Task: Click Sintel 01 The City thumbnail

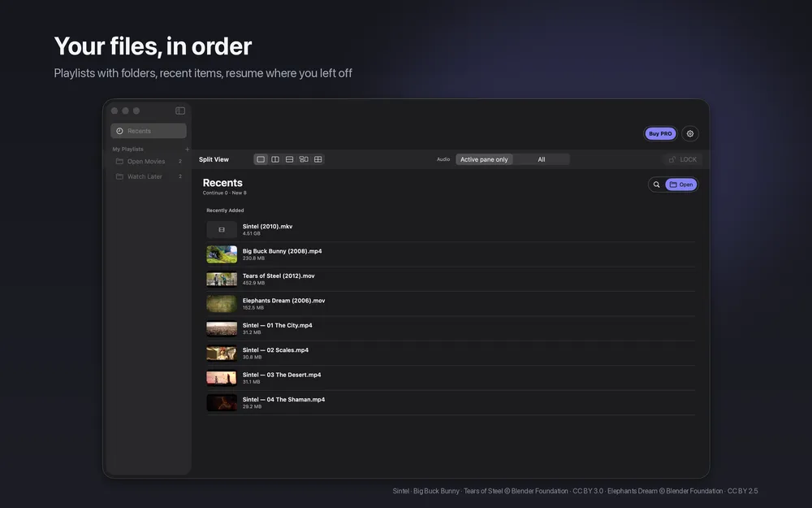Action: tap(222, 328)
